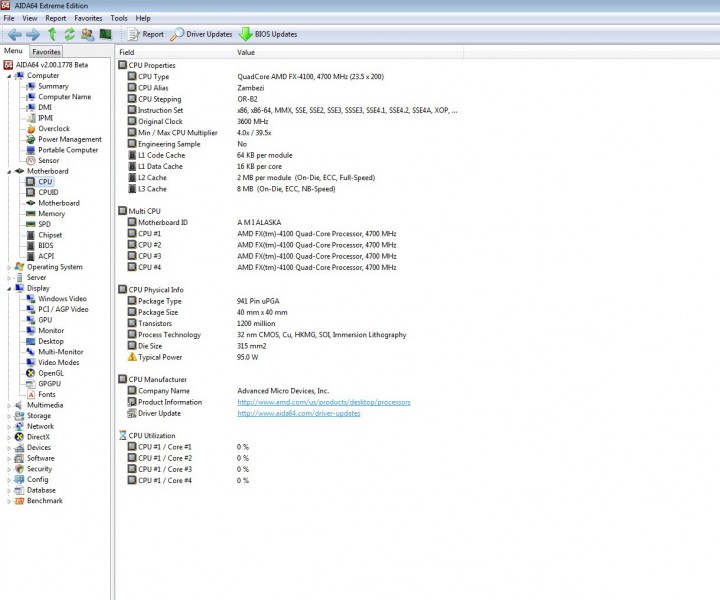This screenshot has width=720, height=600.
Task: Open the Favorites menu in the menu bar
Action: pyautogui.click(x=88, y=18)
